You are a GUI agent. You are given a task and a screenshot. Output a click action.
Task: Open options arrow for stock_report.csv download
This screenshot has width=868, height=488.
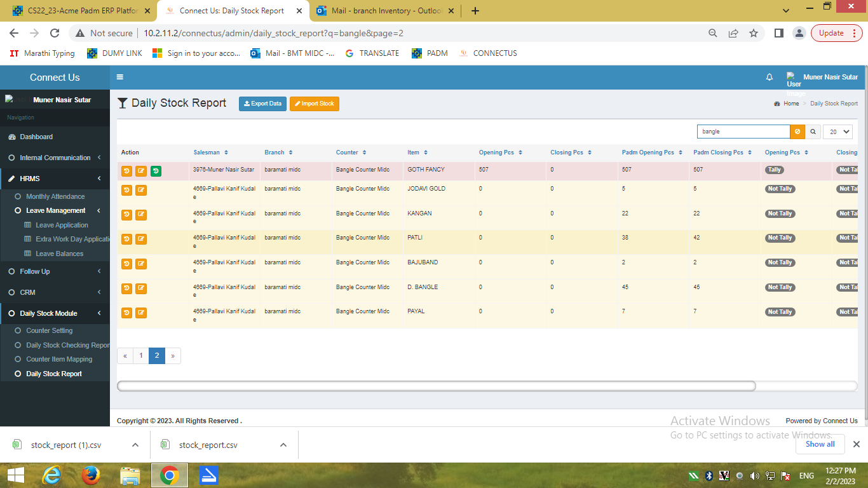coord(283,445)
